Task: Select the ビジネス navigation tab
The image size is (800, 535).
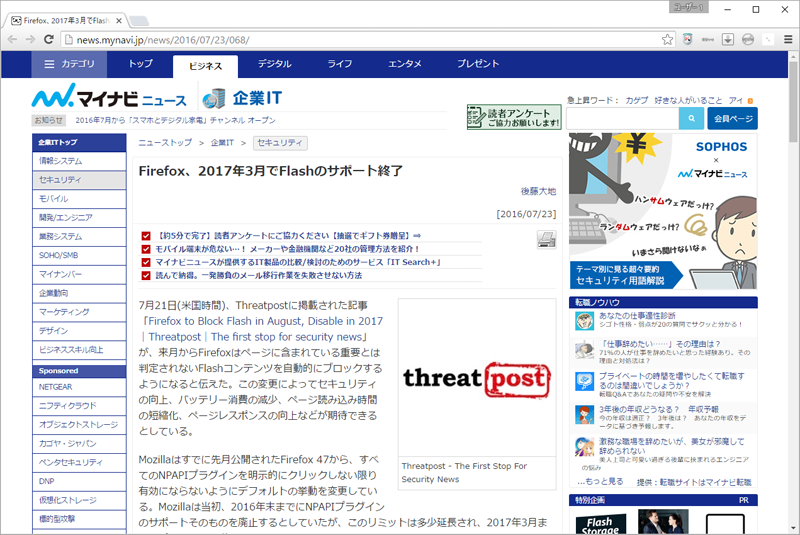Action: [205, 66]
